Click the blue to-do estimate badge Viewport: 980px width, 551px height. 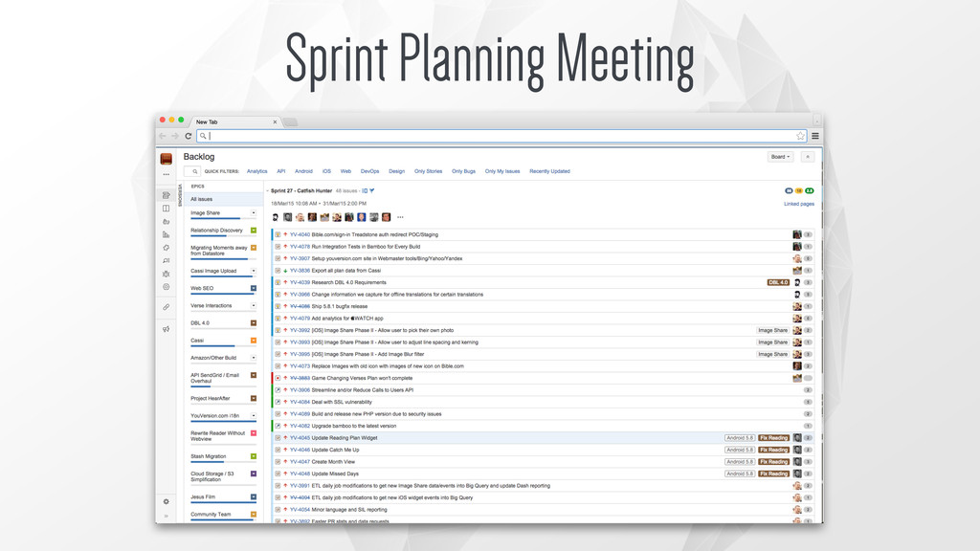(789, 191)
